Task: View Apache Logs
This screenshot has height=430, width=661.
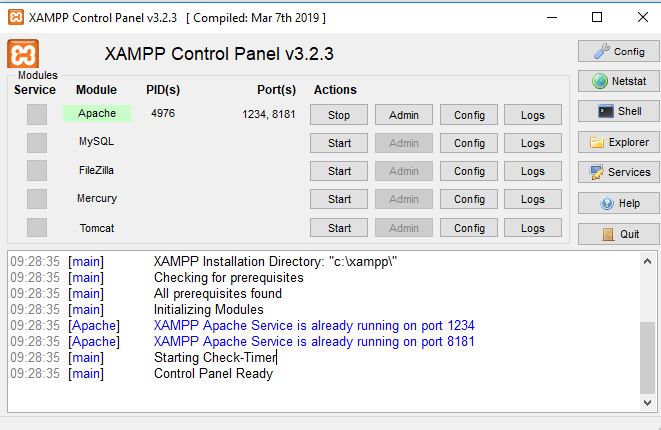Action: coord(533,115)
